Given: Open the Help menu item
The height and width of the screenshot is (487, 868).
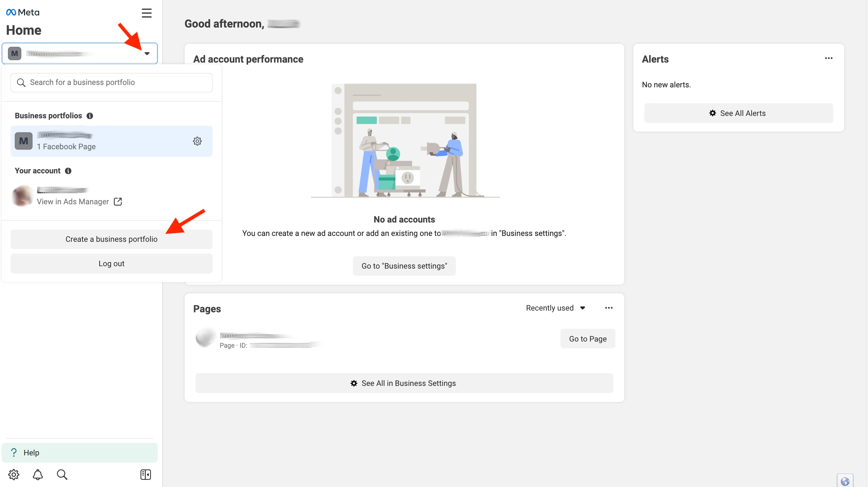Looking at the screenshot, I should coord(80,453).
